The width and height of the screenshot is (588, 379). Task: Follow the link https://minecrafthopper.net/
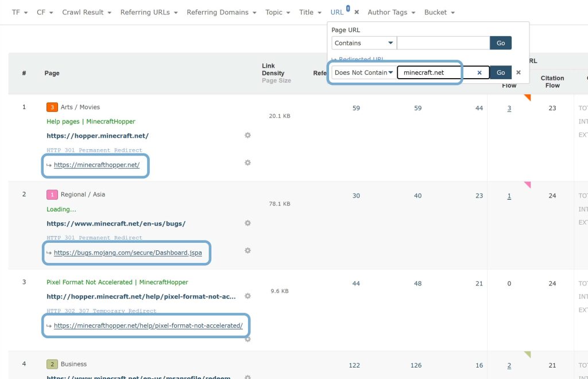coord(96,165)
